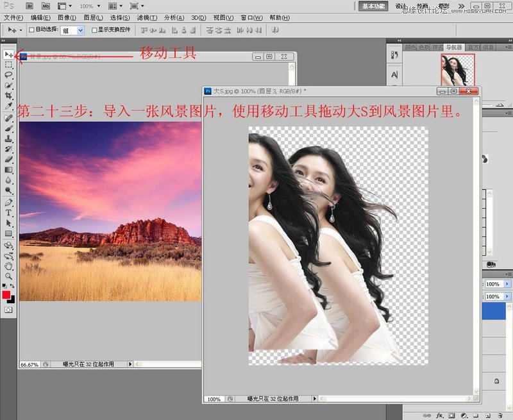
Task: Expand the layer opacity dropdown
Action: coord(507,283)
